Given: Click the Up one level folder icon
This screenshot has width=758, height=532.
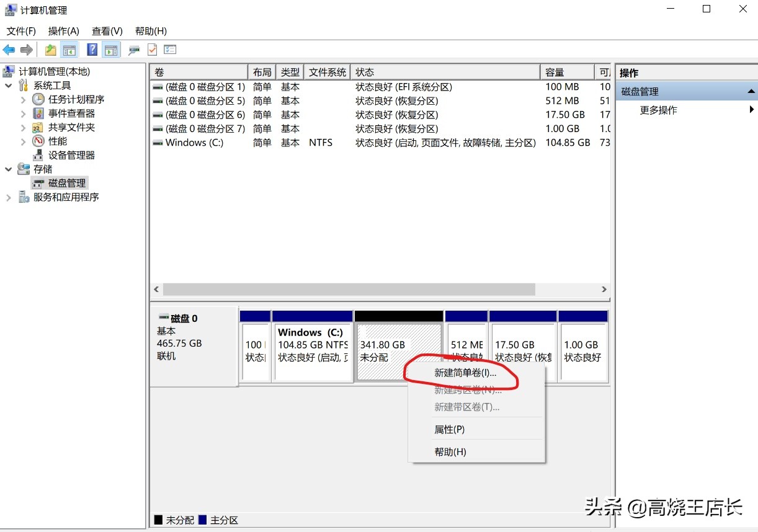Looking at the screenshot, I should [50, 50].
